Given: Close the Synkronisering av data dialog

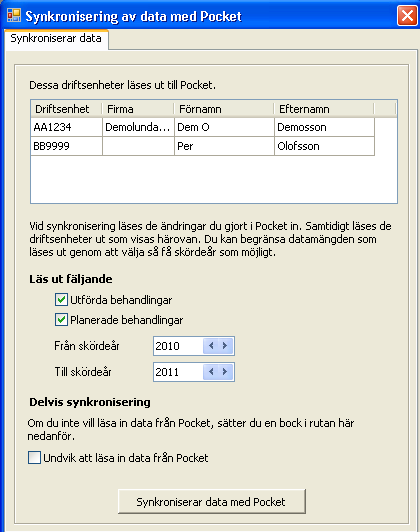Looking at the screenshot, I should 407,16.
